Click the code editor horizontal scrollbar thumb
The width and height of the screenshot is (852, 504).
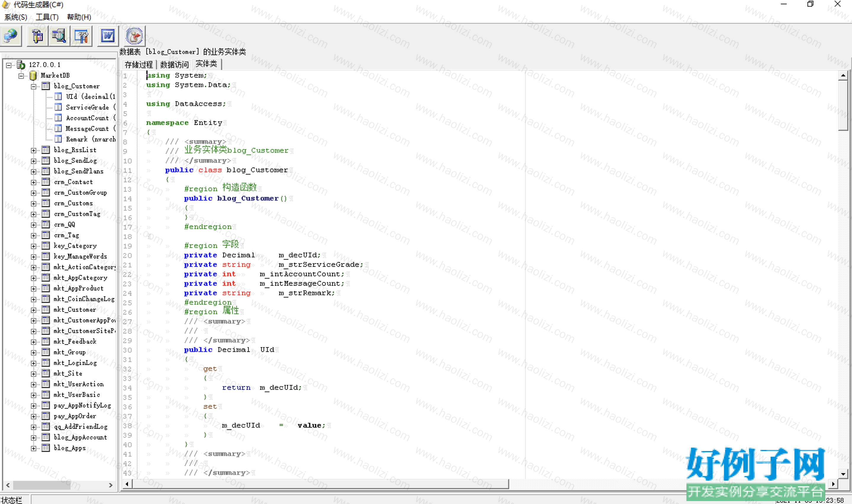point(321,484)
